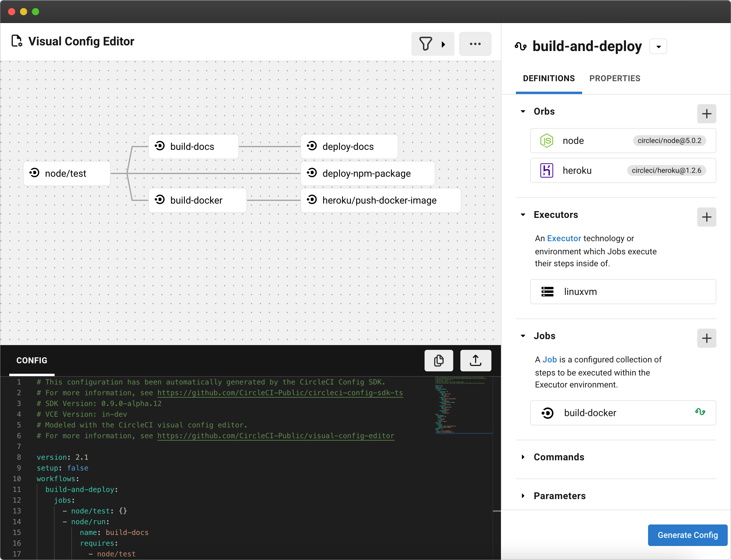This screenshot has width=731, height=560.
Task: Click the upload config icon button
Action: 476,360
